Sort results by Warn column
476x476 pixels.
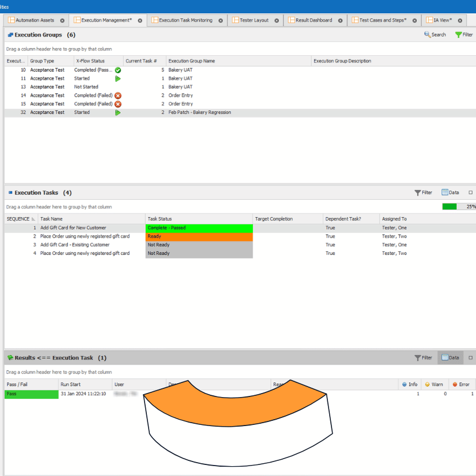435,385
